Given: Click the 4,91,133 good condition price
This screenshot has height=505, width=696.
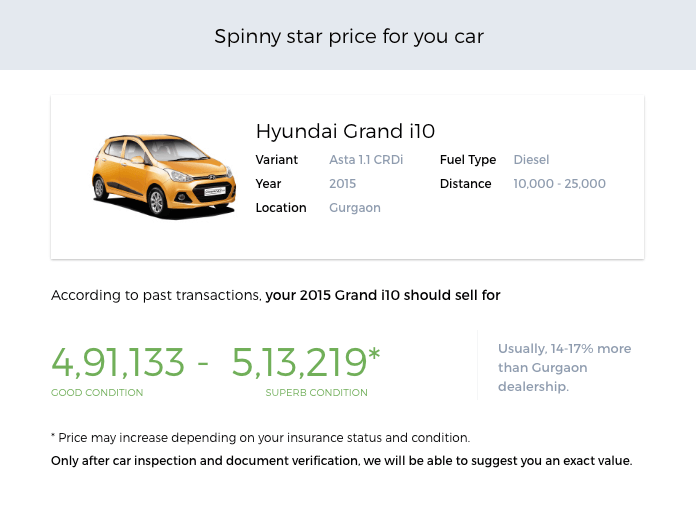Looking at the screenshot, I should (118, 362).
